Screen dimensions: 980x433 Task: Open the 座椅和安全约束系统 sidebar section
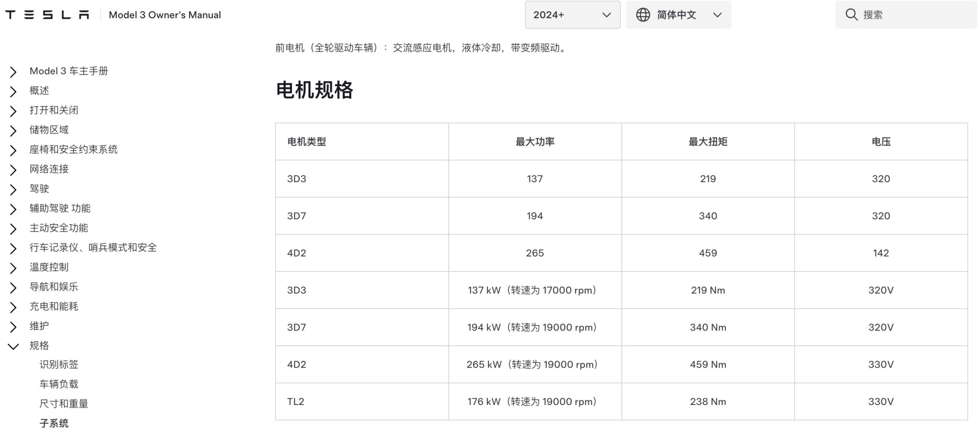tap(73, 149)
